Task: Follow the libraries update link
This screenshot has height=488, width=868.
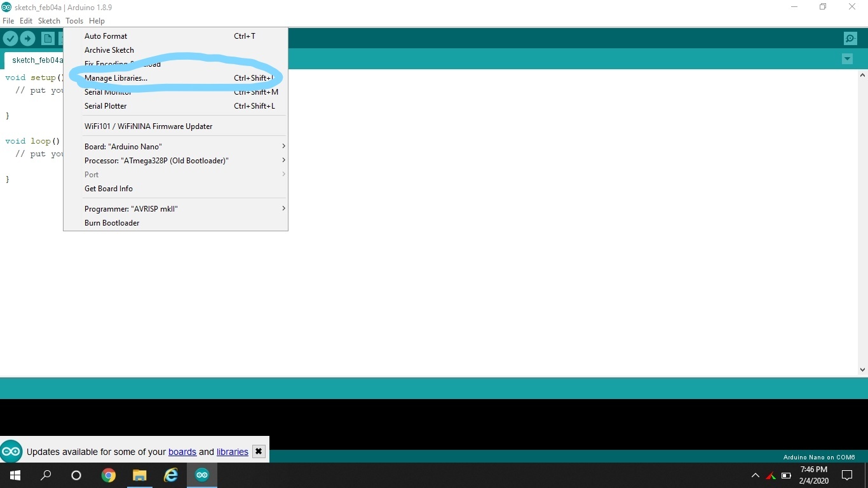Action: click(x=233, y=452)
